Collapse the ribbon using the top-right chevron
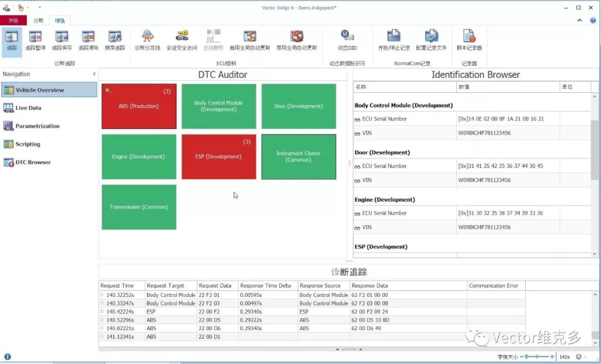This screenshot has height=364, width=601. (579, 21)
